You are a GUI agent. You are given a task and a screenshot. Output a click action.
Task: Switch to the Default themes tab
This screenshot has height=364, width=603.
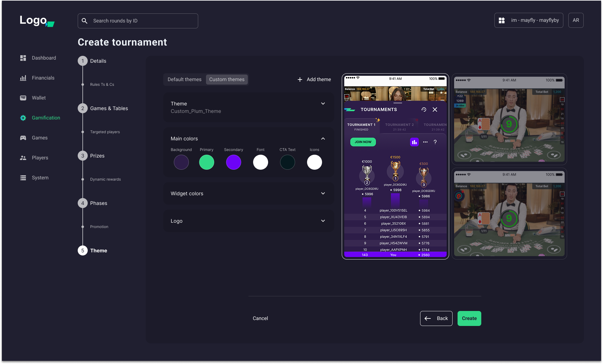coord(184,79)
